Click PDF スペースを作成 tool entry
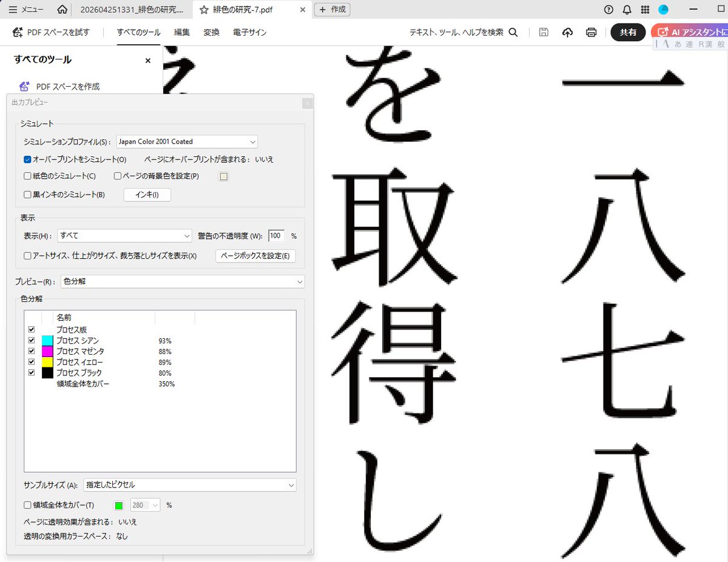728x562 pixels. (x=59, y=87)
